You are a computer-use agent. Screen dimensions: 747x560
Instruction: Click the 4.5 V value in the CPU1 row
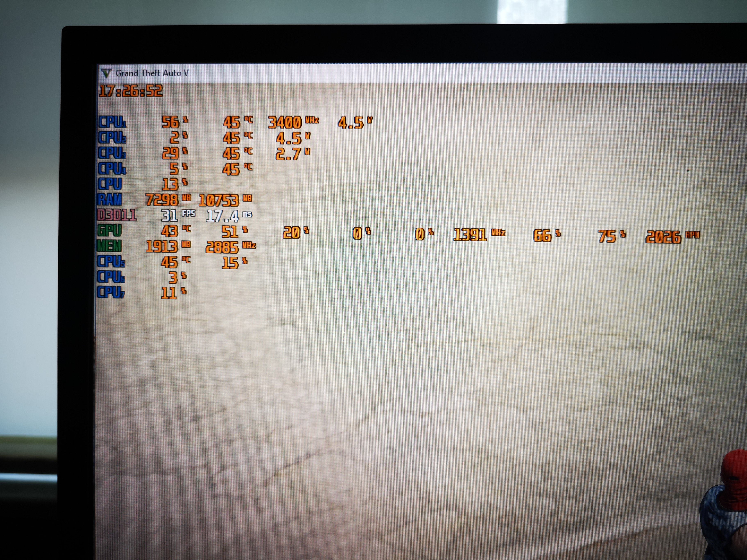[x=355, y=123]
